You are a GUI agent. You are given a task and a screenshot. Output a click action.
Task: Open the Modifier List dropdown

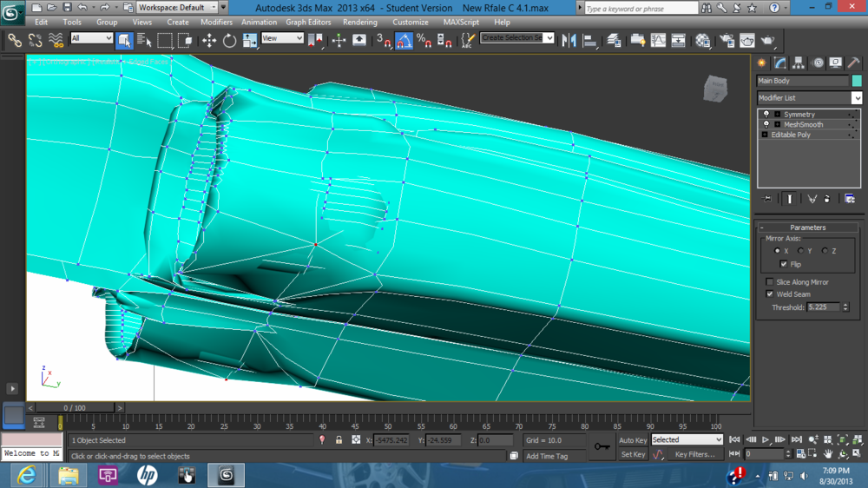856,98
